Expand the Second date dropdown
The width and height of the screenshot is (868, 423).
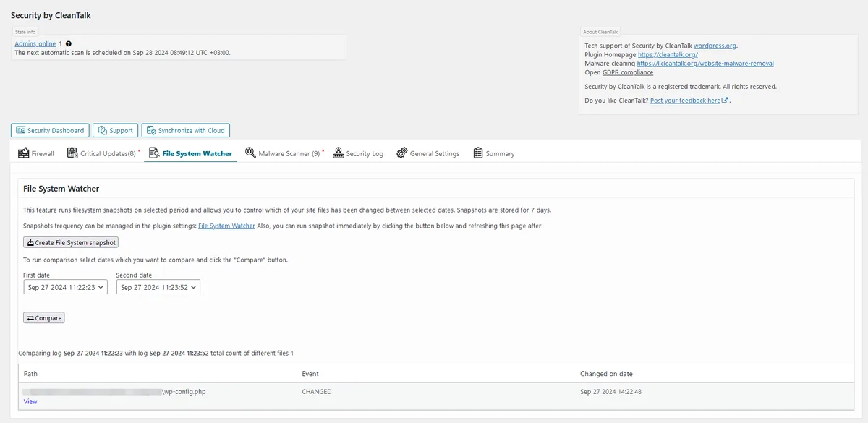pyautogui.click(x=158, y=287)
